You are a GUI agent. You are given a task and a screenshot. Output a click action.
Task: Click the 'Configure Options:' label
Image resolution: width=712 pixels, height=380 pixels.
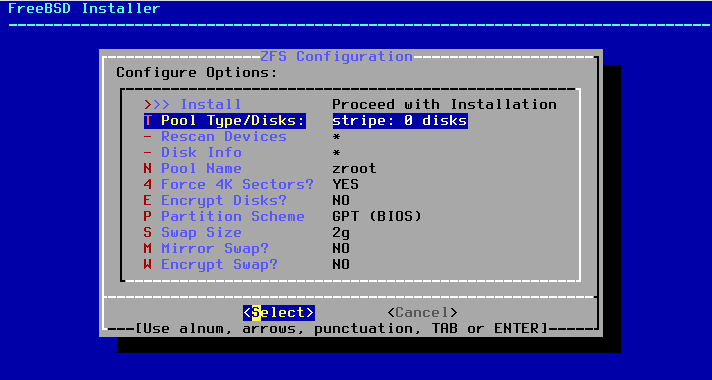[x=197, y=73]
